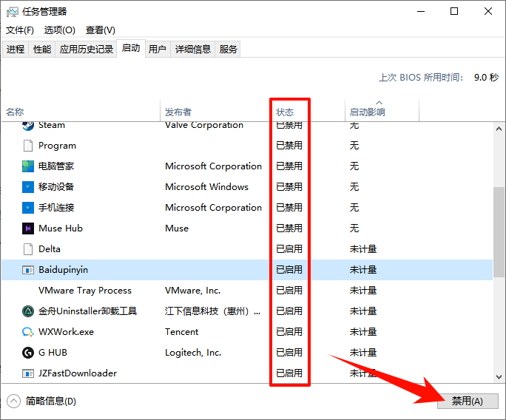Image resolution: width=506 pixels, height=420 pixels.
Task: Switch to the 进程 tab
Action: point(16,50)
